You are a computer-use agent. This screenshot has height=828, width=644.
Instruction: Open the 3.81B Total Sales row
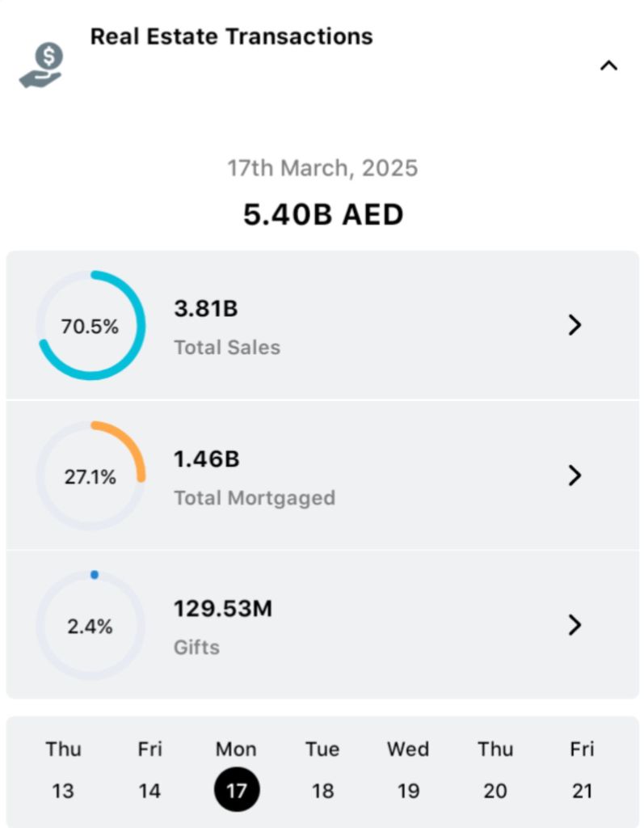coord(323,326)
